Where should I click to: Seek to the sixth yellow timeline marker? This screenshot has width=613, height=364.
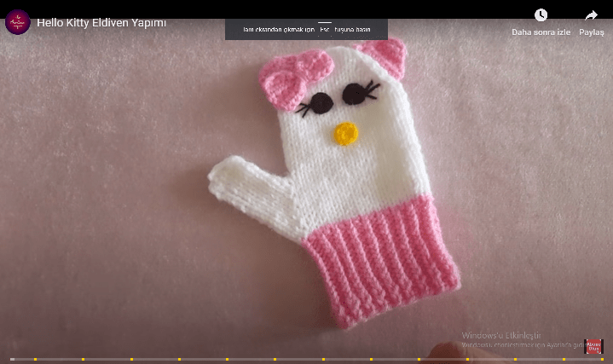[x=274, y=360]
